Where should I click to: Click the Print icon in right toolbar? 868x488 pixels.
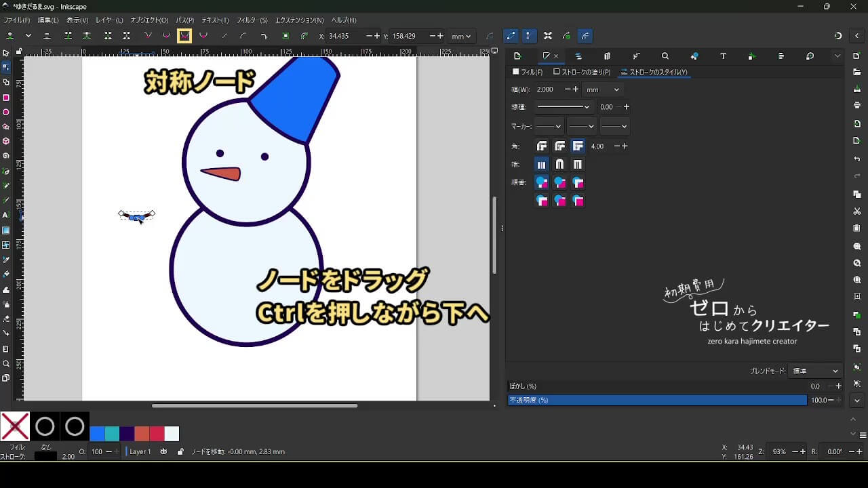(x=857, y=105)
